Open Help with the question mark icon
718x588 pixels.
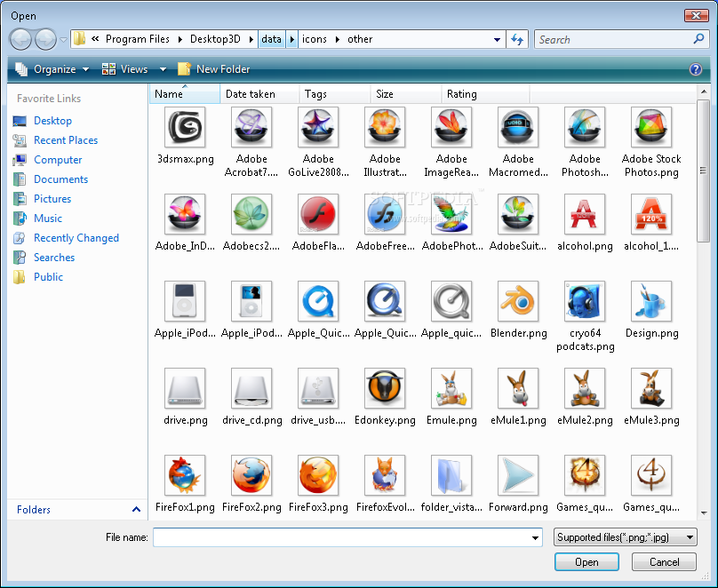tap(696, 69)
